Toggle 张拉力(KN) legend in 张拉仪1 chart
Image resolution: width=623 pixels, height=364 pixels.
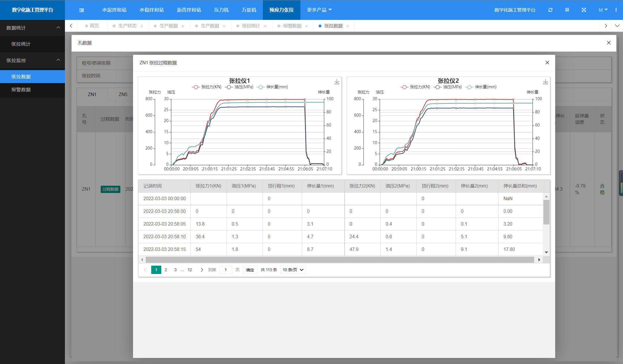[207, 87]
